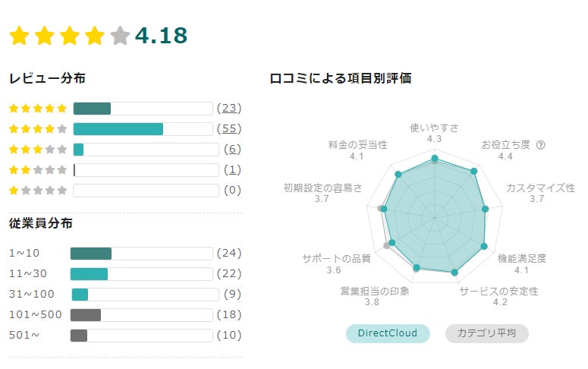The width and height of the screenshot is (588, 369).
Task: Click the overall 4.18 star rating icons
Action: point(69,36)
